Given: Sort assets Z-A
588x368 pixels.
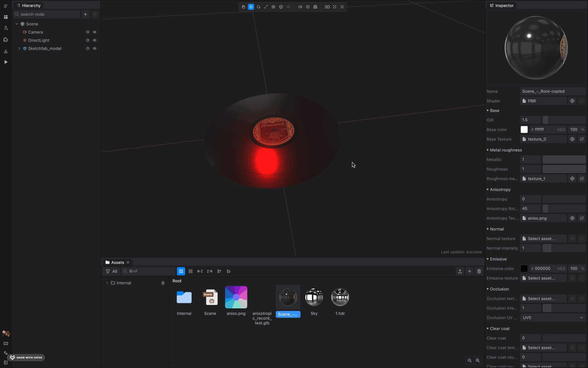Looking at the screenshot, I should tap(210, 271).
